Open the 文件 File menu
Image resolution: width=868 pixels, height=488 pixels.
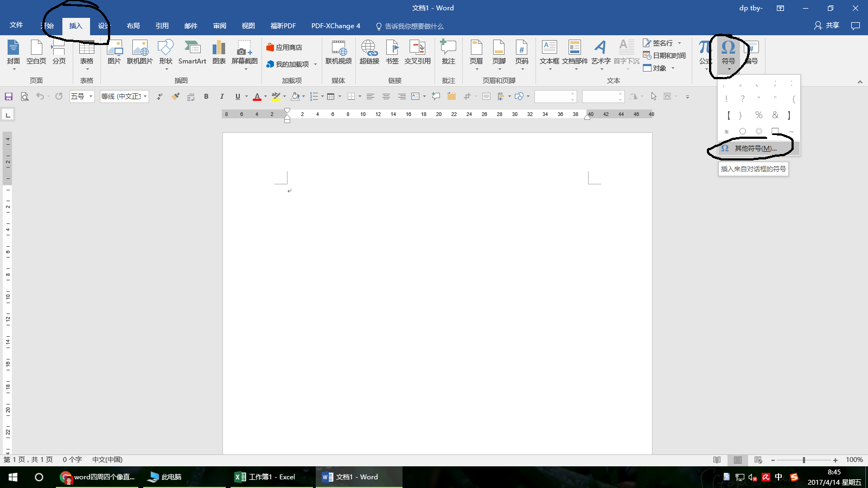(16, 25)
